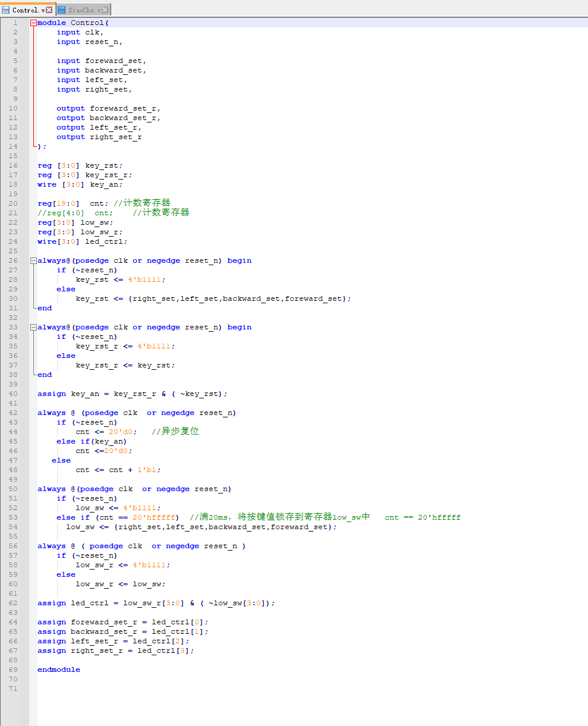Viewport: 588px width, 726px height.
Task: Click on 'input right_set,' line
Action: pyautogui.click(x=95, y=89)
